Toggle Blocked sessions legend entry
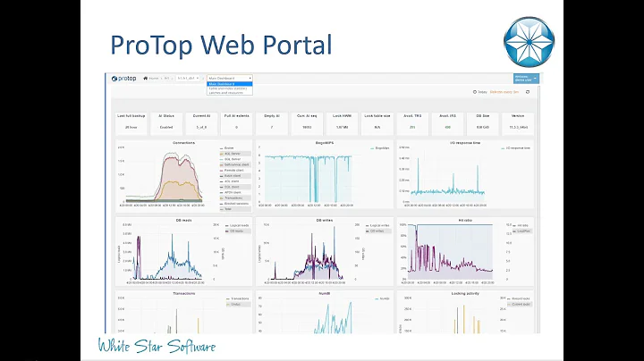644x361 pixels. pos(235,204)
